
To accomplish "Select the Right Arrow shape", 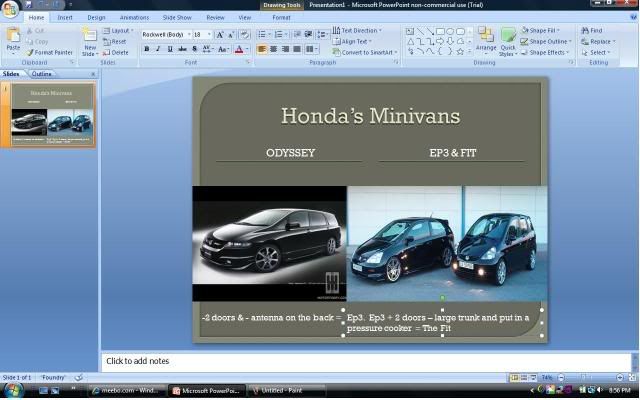I will point(440,42).
